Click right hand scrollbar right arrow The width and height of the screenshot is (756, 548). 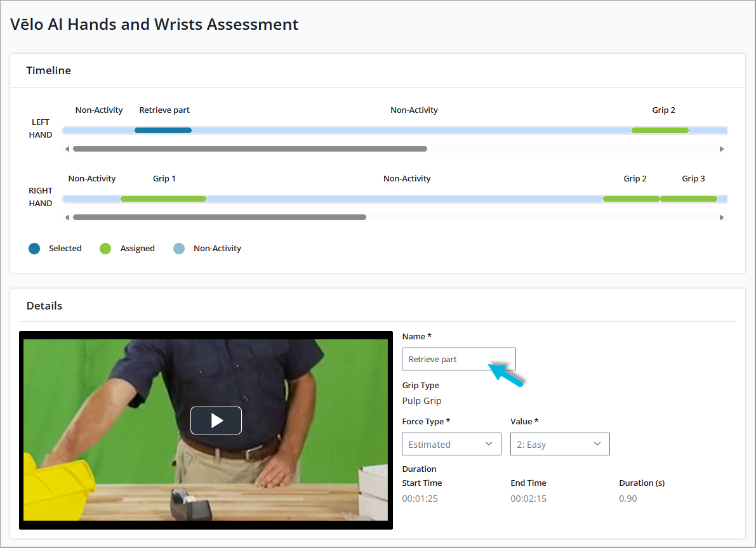tap(721, 218)
